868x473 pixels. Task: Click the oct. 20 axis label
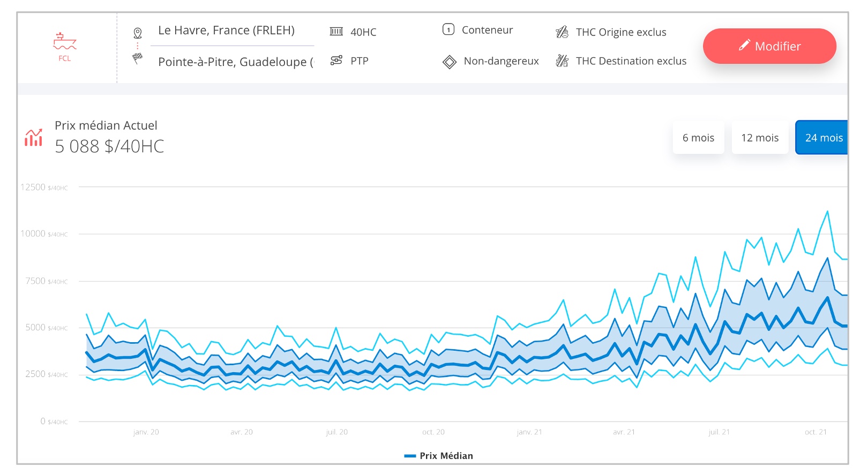433,432
